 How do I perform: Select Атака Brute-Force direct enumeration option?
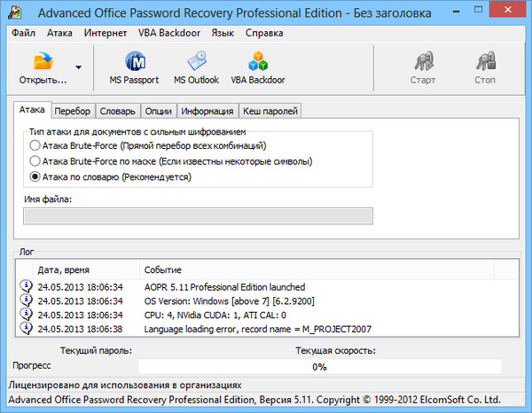point(35,145)
